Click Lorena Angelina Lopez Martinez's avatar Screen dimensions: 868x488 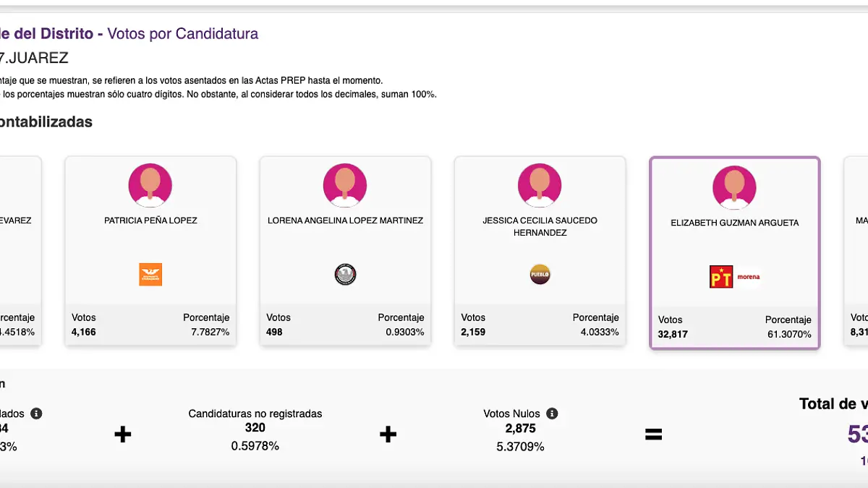click(x=345, y=185)
